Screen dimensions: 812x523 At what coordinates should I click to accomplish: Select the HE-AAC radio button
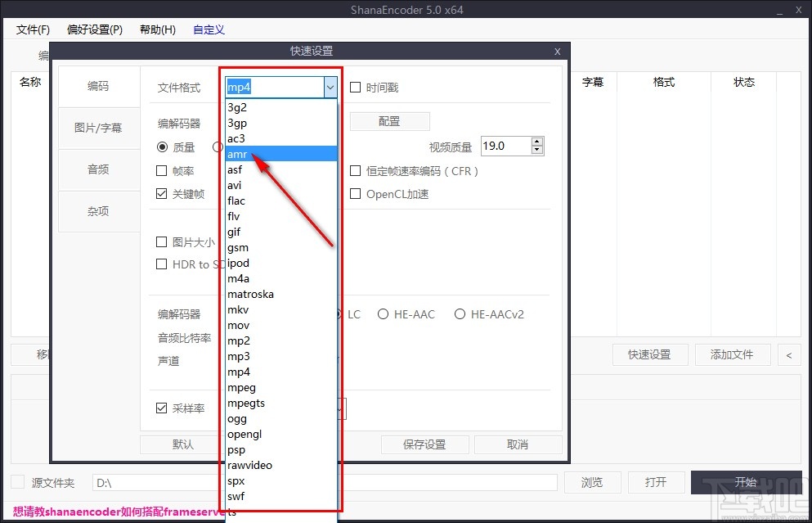point(383,314)
